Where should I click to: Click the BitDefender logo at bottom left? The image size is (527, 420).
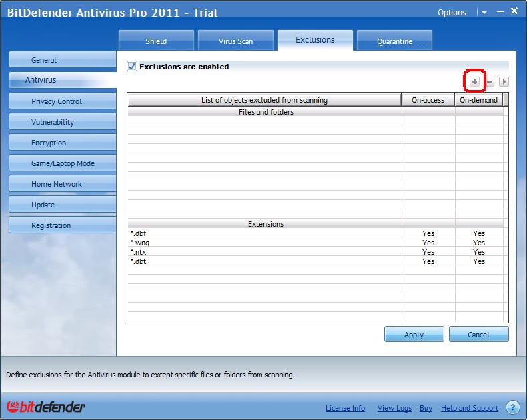pos(46,407)
